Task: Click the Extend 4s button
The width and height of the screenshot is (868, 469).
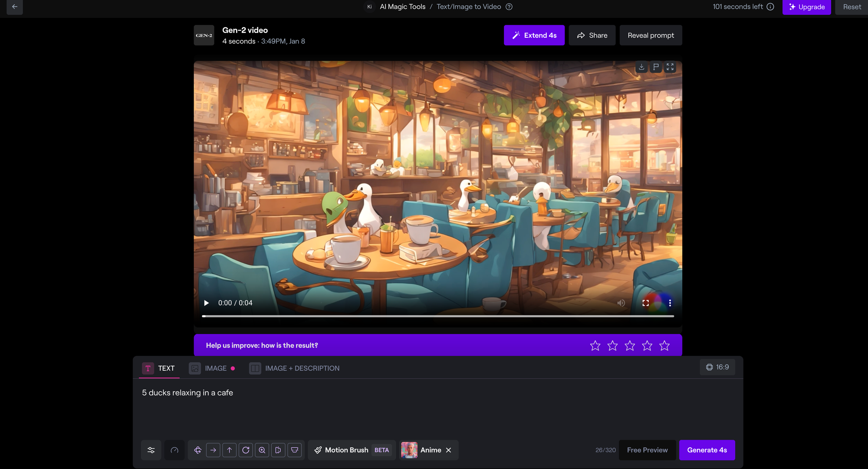Action: coord(534,35)
